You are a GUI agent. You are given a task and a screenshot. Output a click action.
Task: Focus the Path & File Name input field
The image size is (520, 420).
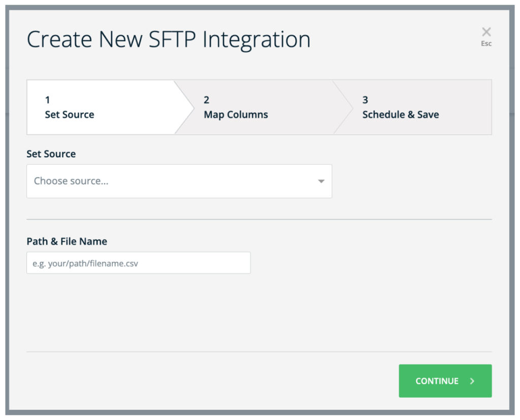coord(138,263)
